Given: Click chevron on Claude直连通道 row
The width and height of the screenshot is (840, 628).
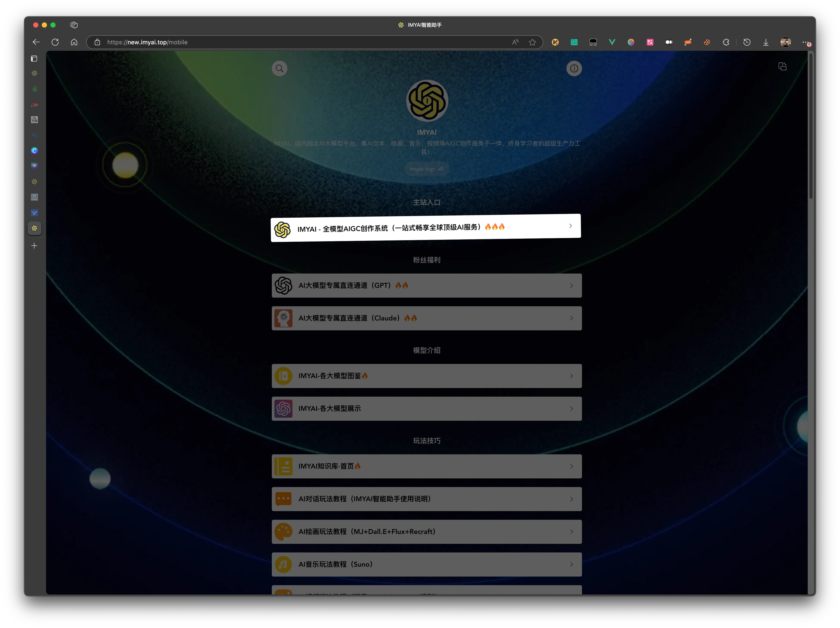Looking at the screenshot, I should [571, 318].
